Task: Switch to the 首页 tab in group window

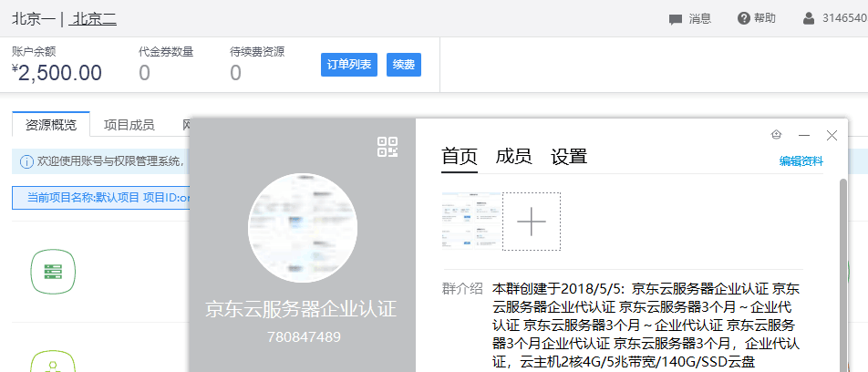Action: (x=459, y=157)
